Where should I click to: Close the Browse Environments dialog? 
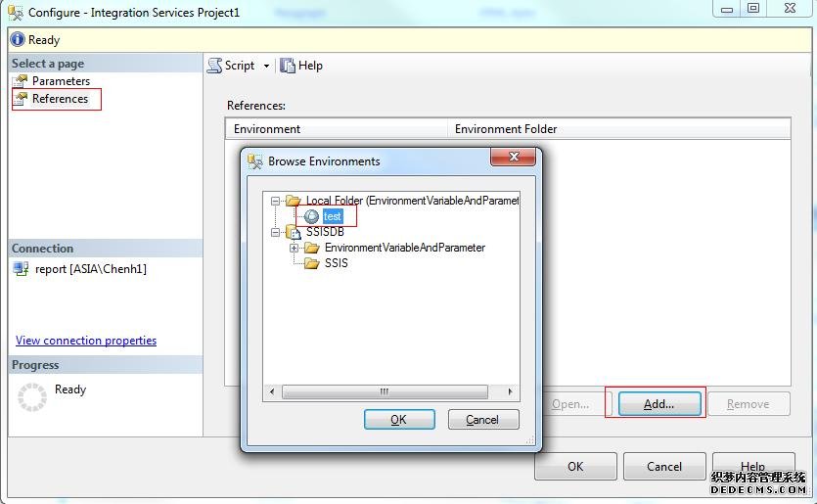point(512,159)
